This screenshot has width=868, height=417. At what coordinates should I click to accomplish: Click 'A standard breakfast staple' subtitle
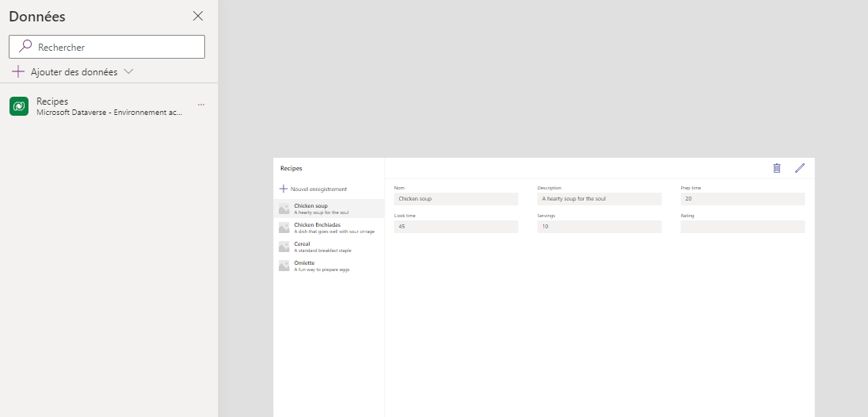(322, 251)
